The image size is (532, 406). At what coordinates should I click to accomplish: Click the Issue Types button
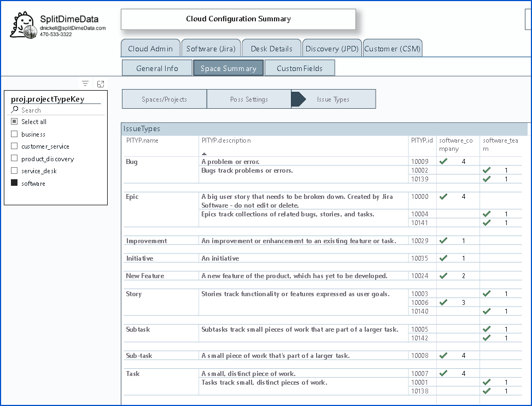[x=334, y=99]
